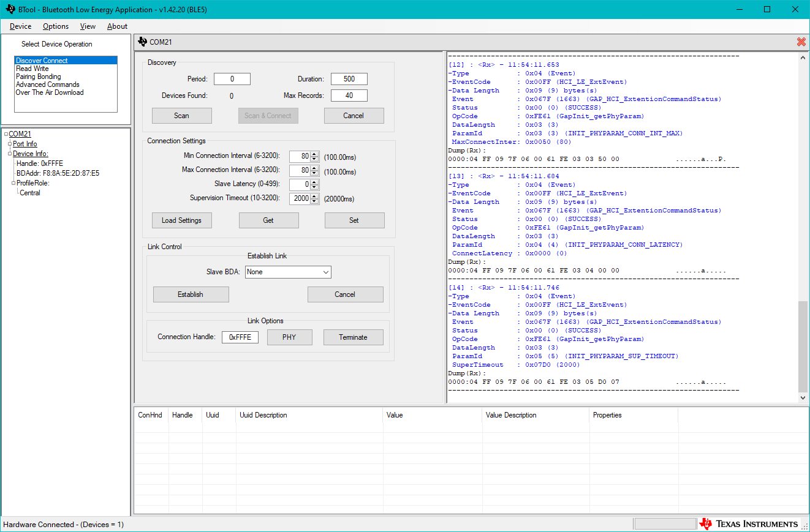Select Read Write in device operations list

32,68
